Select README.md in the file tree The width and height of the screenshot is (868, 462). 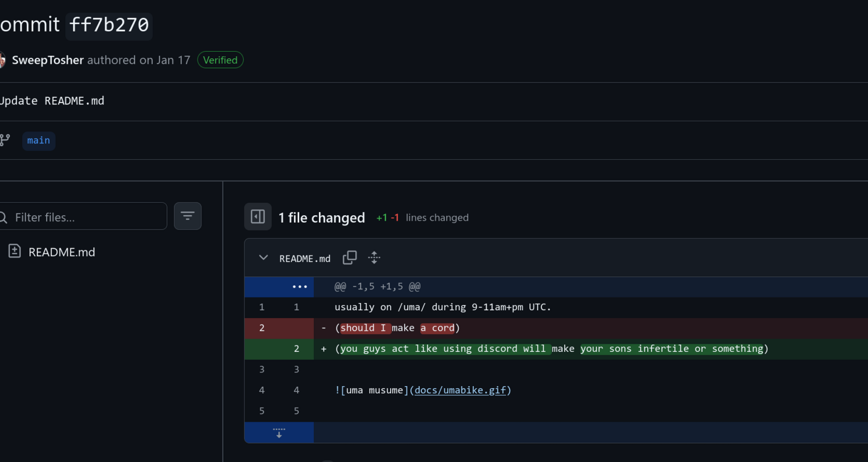tap(62, 252)
